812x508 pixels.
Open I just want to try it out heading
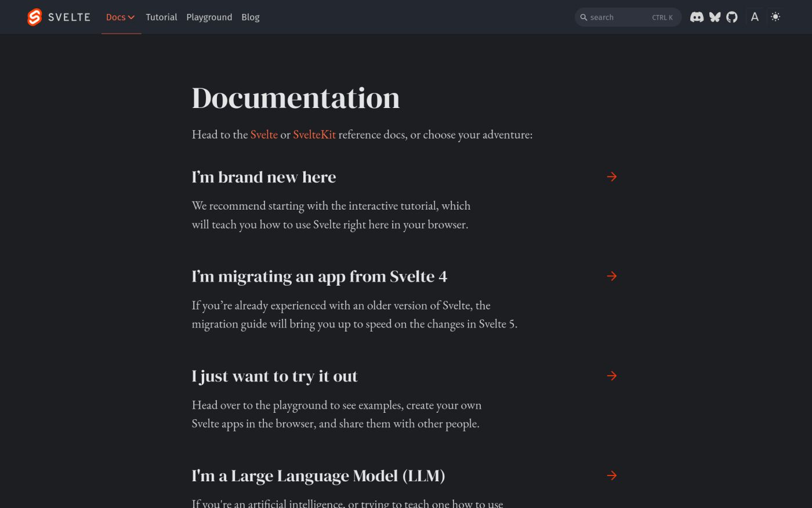pyautogui.click(x=275, y=376)
